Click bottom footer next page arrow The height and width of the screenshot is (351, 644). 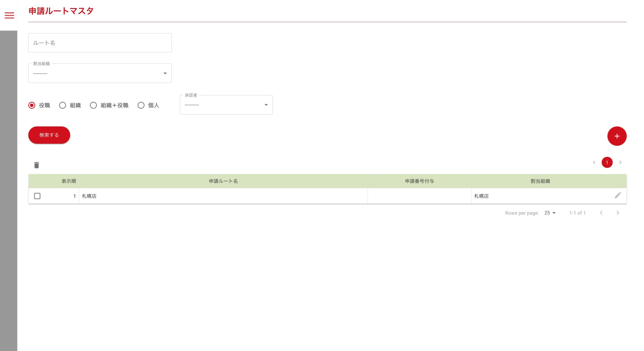coord(618,213)
